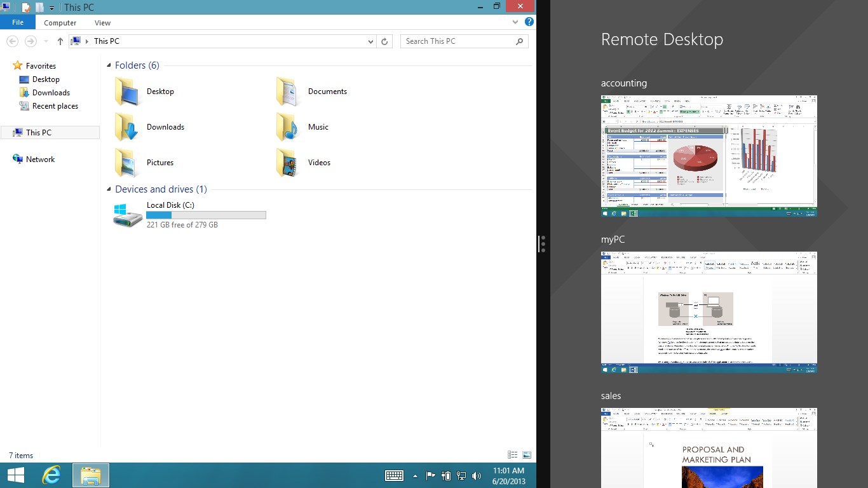Open the touch keyboard from taskbar
868x488 pixels.
tap(394, 475)
